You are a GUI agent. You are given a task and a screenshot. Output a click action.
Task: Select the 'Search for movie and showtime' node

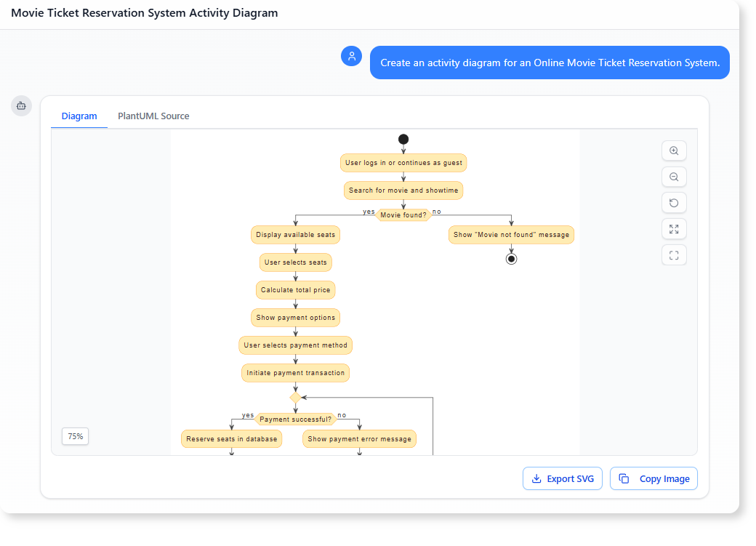[x=403, y=190]
